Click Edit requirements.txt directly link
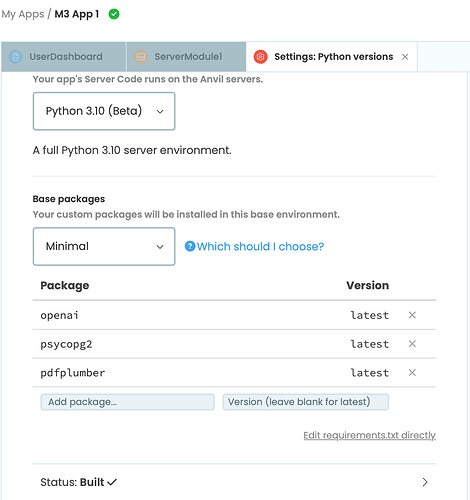470x500 pixels. [x=369, y=435]
